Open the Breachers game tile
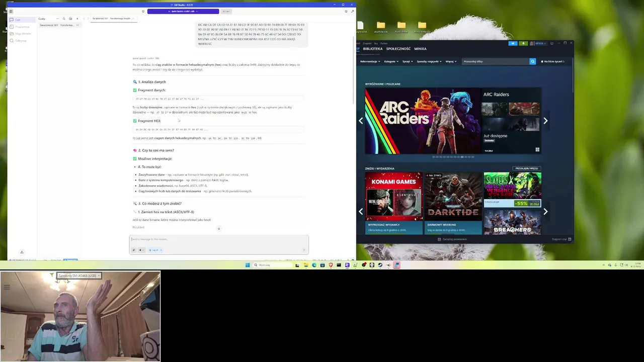Image resolution: width=644 pixels, height=362 pixels. pos(512,222)
